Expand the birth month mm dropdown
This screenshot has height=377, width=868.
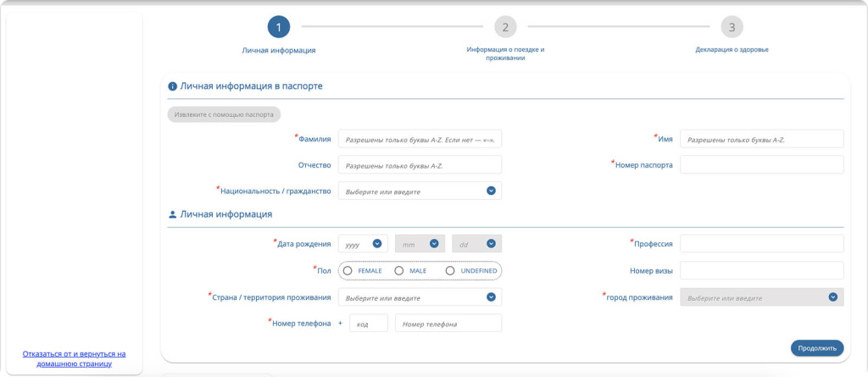[434, 244]
